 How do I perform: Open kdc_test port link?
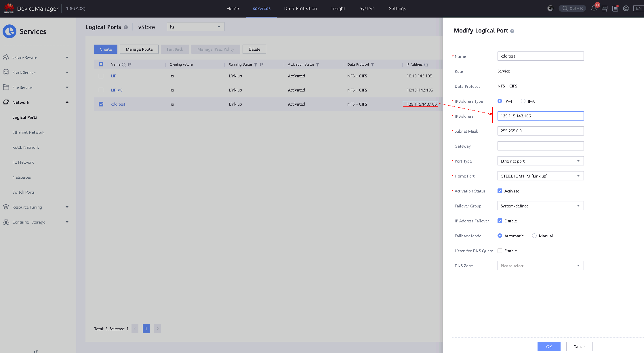(x=118, y=104)
